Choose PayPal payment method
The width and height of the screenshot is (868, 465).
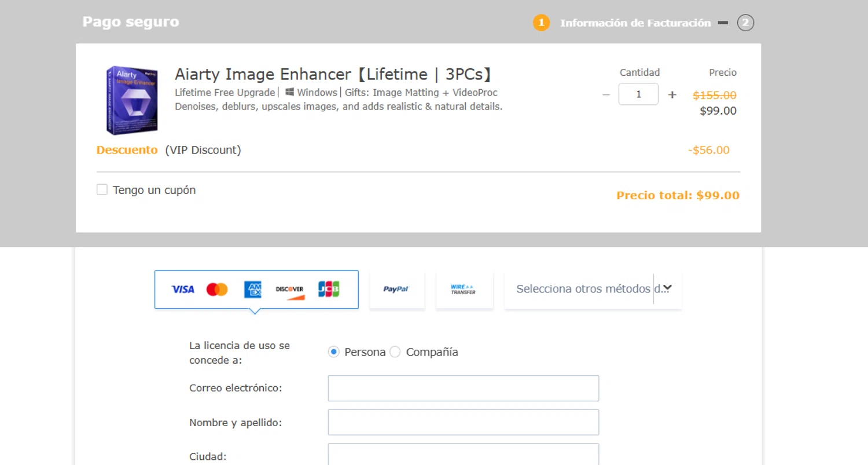397,289
